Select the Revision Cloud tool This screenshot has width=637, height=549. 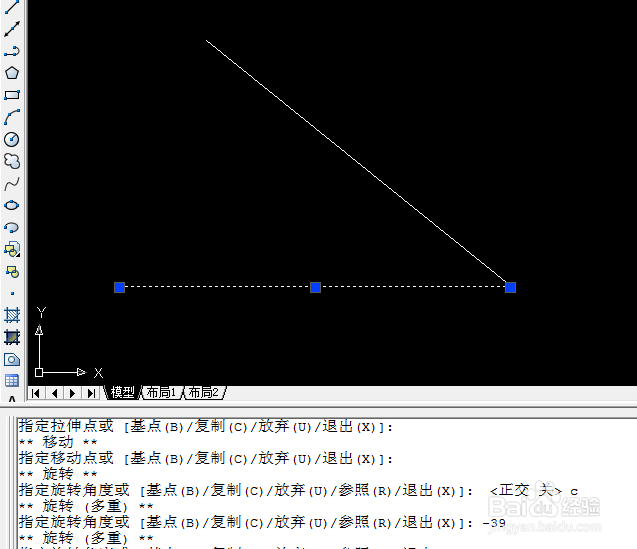(12, 161)
